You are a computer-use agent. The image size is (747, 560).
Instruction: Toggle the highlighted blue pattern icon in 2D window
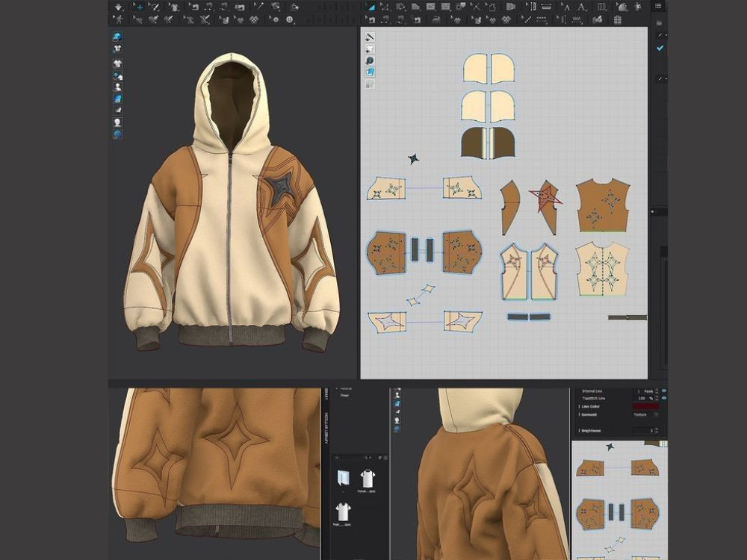pos(370,72)
